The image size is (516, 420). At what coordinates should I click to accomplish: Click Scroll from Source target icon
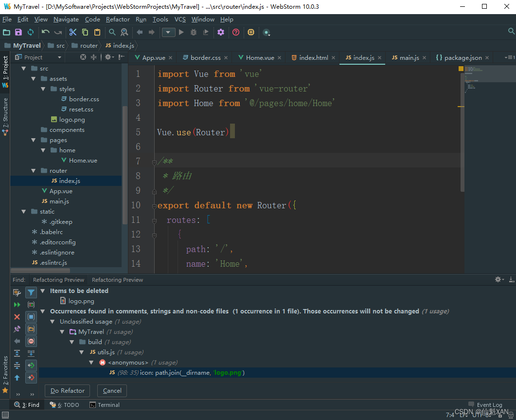[x=83, y=57]
